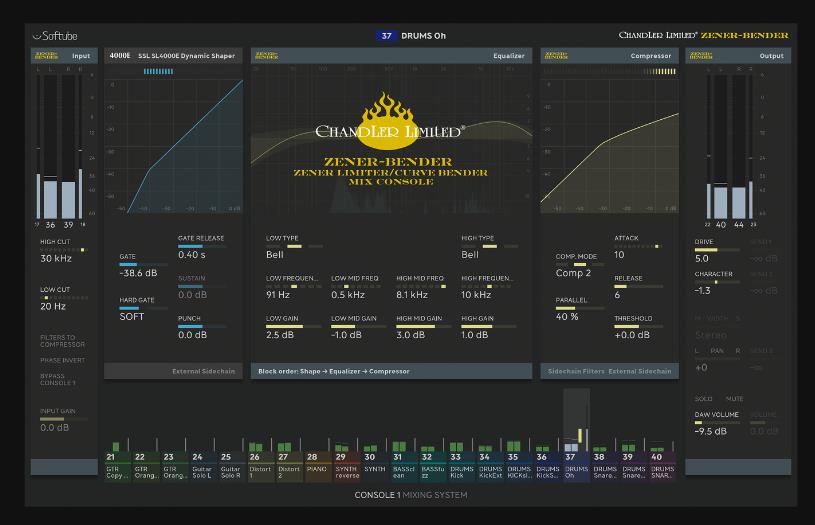
Task: Toggle Filters to Compressor
Action: coord(62,341)
